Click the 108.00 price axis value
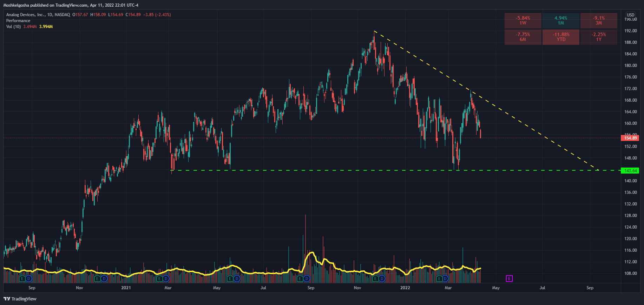The width and height of the screenshot is (644, 305). pos(631,273)
